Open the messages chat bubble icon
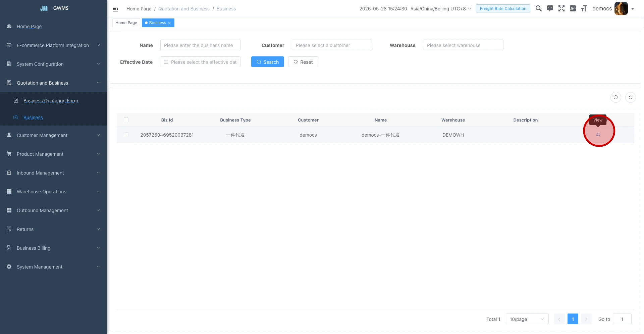The image size is (644, 334). [550, 8]
